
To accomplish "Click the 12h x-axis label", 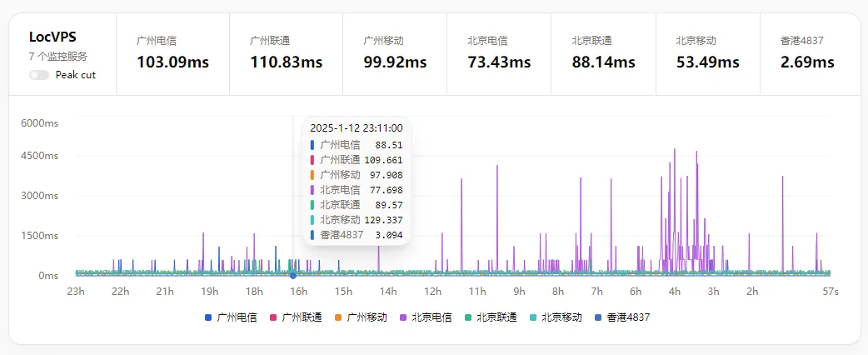I will pyautogui.click(x=433, y=292).
